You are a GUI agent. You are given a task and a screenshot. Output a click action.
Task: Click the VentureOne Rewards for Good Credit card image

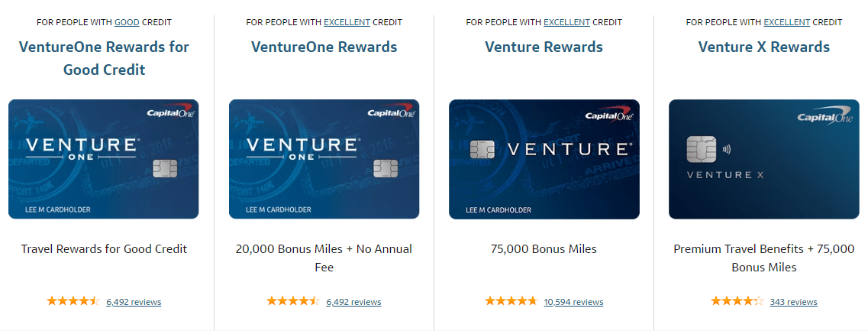104,159
